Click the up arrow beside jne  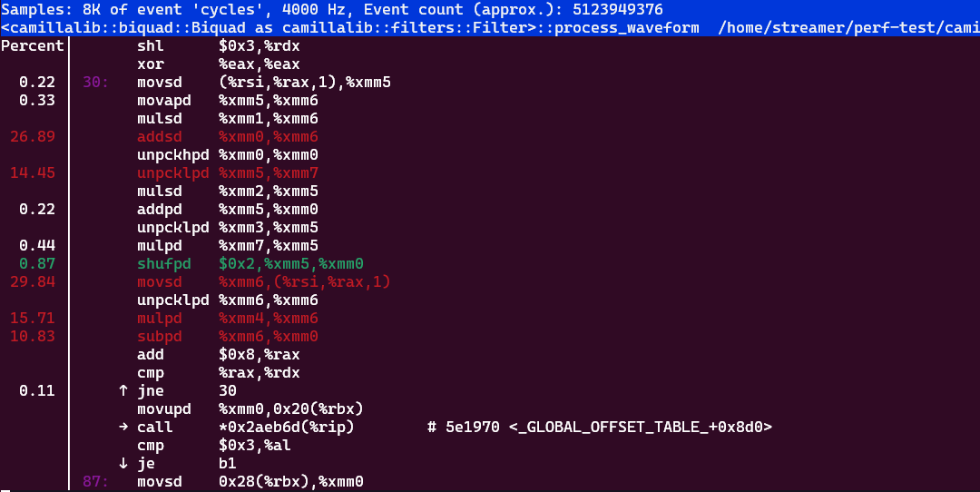pos(123,390)
